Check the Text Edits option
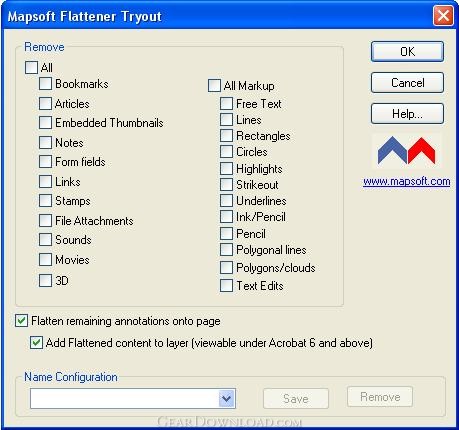459x430 pixels. (226, 286)
